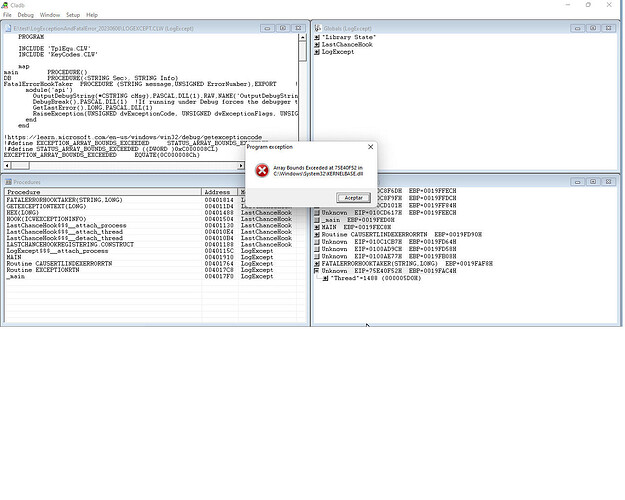Image resolution: width=625 pixels, height=500 pixels.
Task: Expand Routine CAUSERTLINDEXERRORRTN stack frame
Action: [x=316, y=234]
